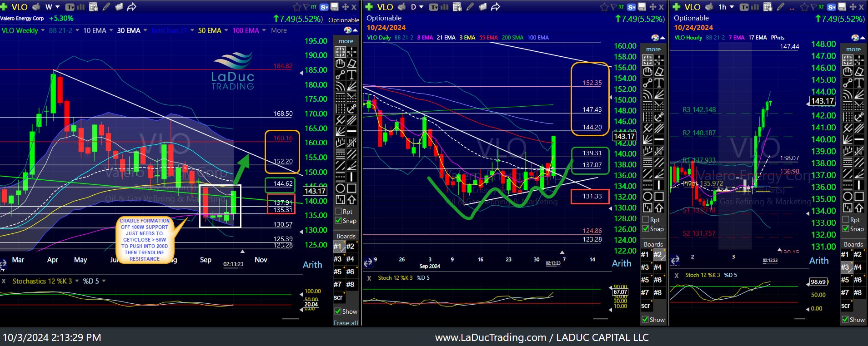The height and width of the screenshot is (346, 868).
Task: Click save floppy icon in weekly chart
Action: (x=334, y=7)
